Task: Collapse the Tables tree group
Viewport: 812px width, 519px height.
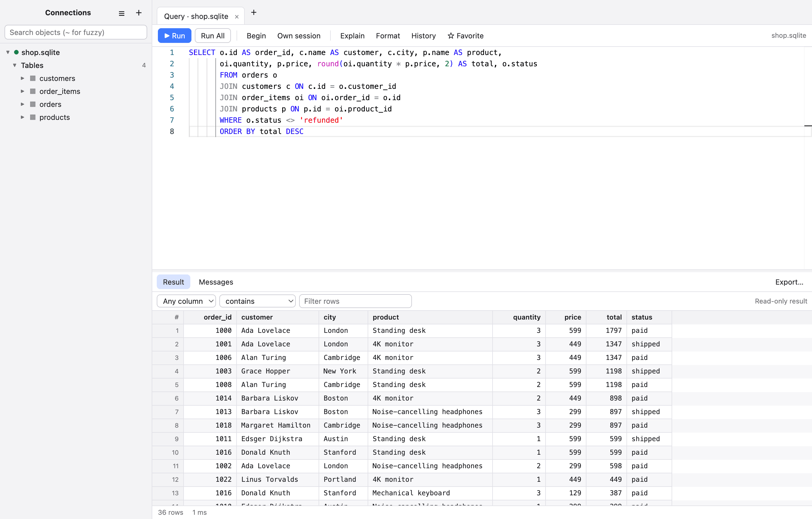Action: [x=14, y=65]
